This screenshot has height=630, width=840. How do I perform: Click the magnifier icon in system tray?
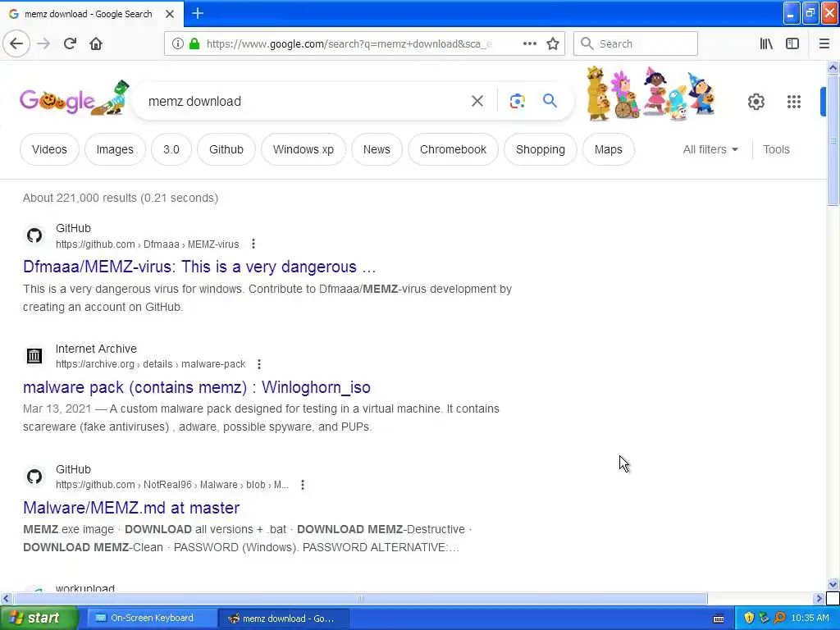click(779, 619)
